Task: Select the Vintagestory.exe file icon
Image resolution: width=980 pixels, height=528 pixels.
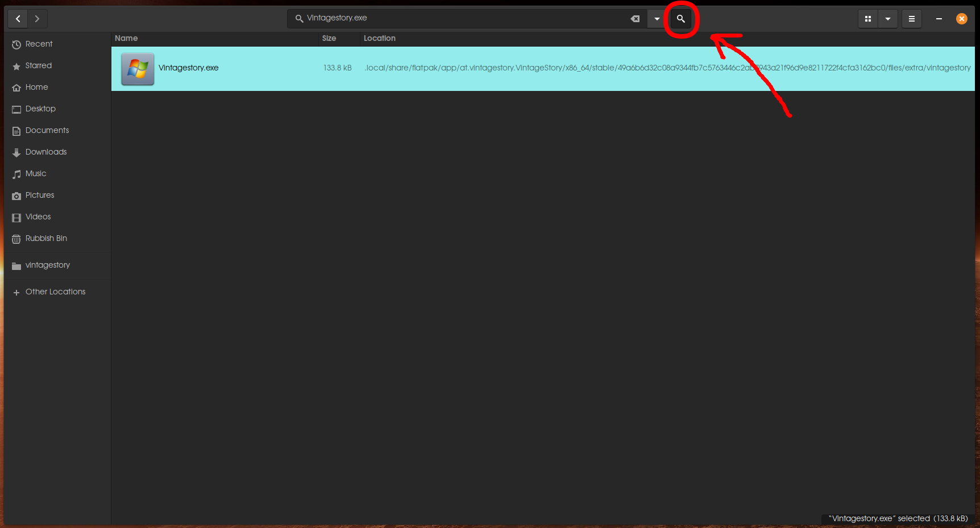Action: (x=138, y=69)
